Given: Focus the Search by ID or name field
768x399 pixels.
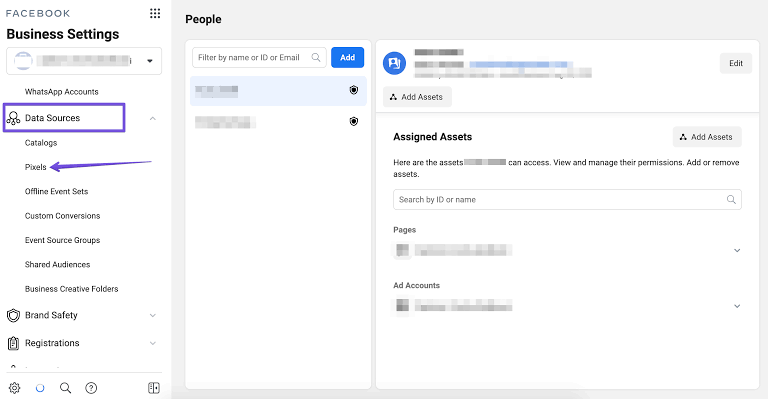Looking at the screenshot, I should tap(567, 200).
